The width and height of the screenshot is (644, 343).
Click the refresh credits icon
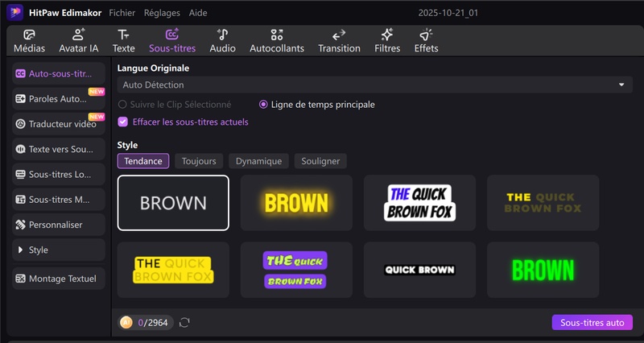tap(184, 322)
